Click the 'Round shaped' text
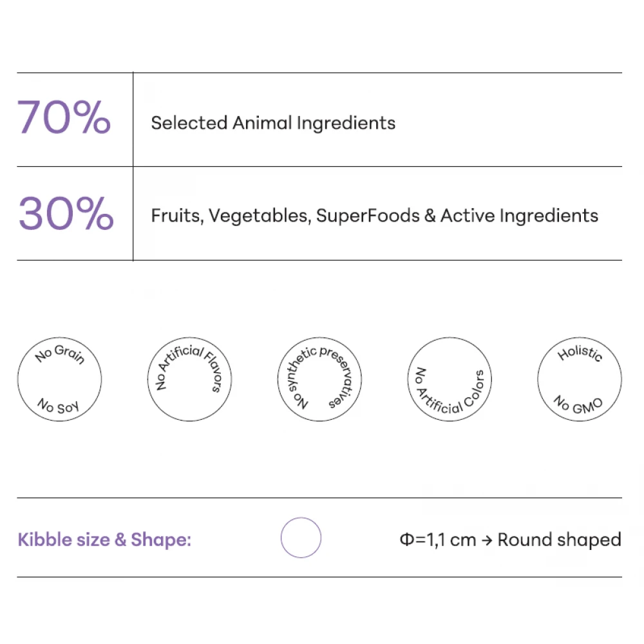Image resolution: width=644 pixels, height=644 pixels. (559, 540)
